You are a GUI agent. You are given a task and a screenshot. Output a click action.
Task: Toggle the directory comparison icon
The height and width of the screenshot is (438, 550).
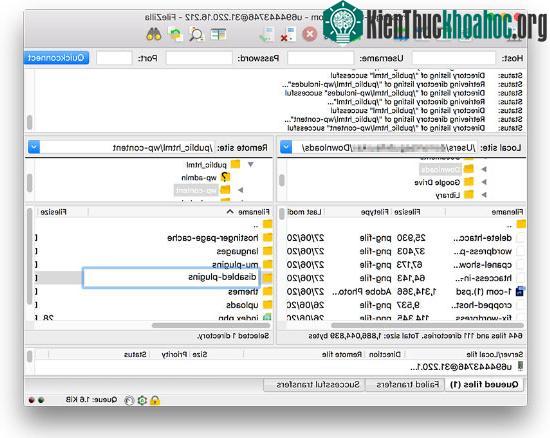point(218,34)
